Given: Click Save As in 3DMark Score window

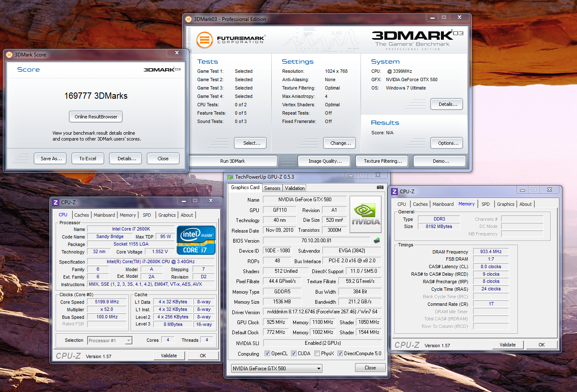Looking at the screenshot, I should tap(51, 159).
